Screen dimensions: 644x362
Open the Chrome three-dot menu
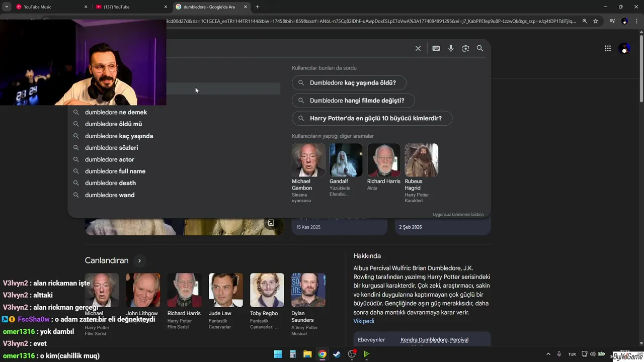(x=636, y=21)
